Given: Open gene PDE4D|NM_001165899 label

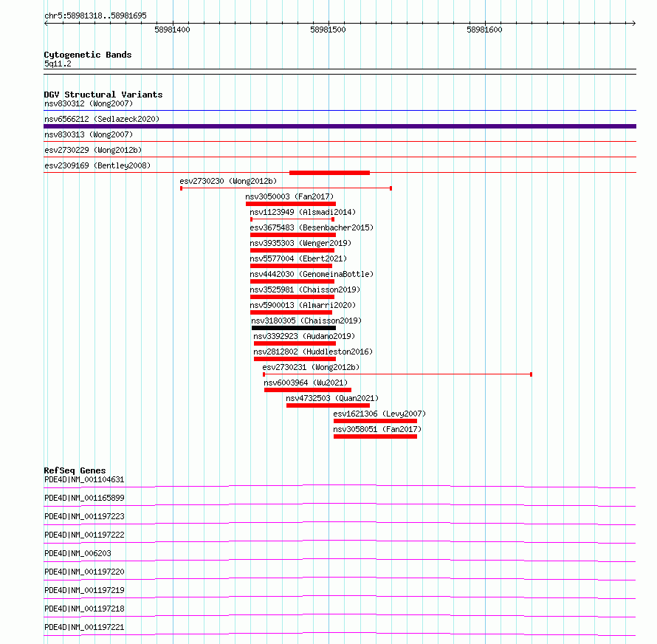Looking at the screenshot, I should 84,498.
